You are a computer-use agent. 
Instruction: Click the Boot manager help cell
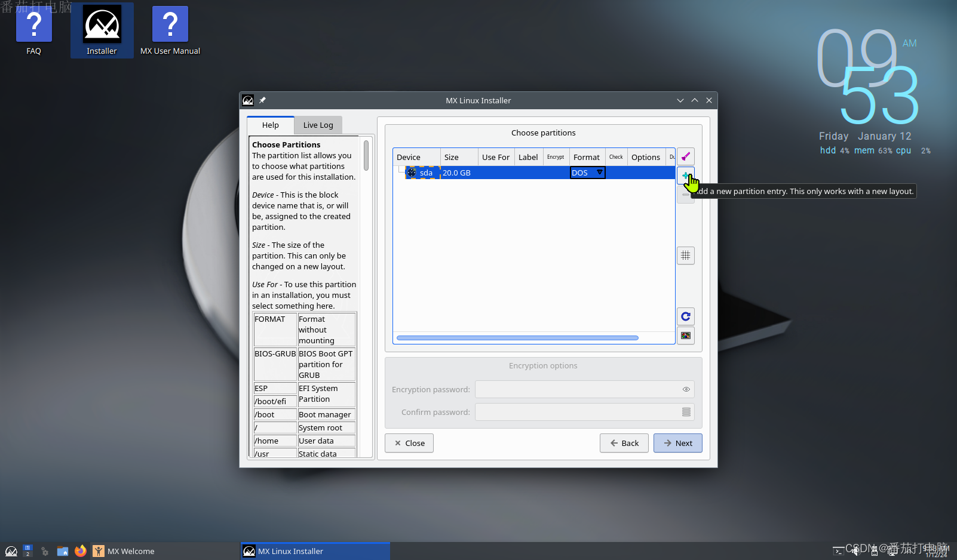pos(326,414)
